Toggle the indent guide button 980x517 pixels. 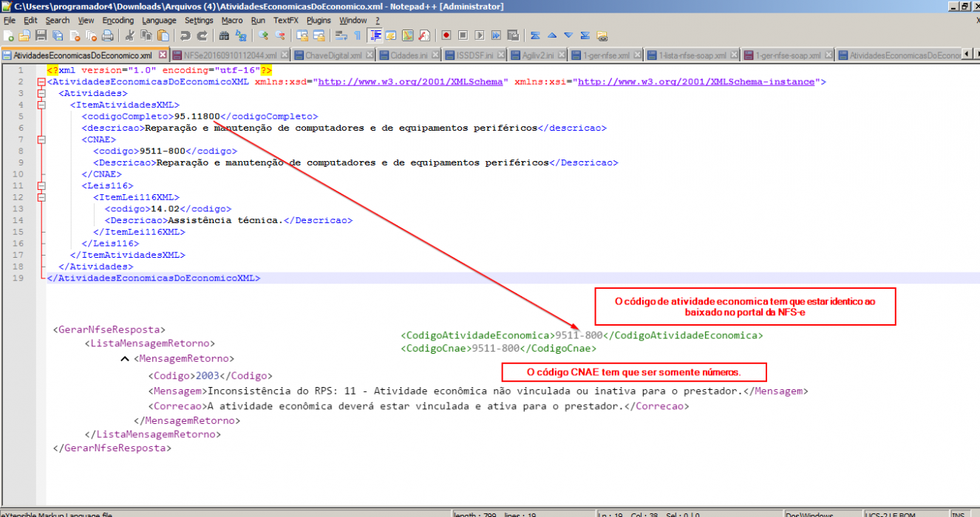pyautogui.click(x=375, y=35)
